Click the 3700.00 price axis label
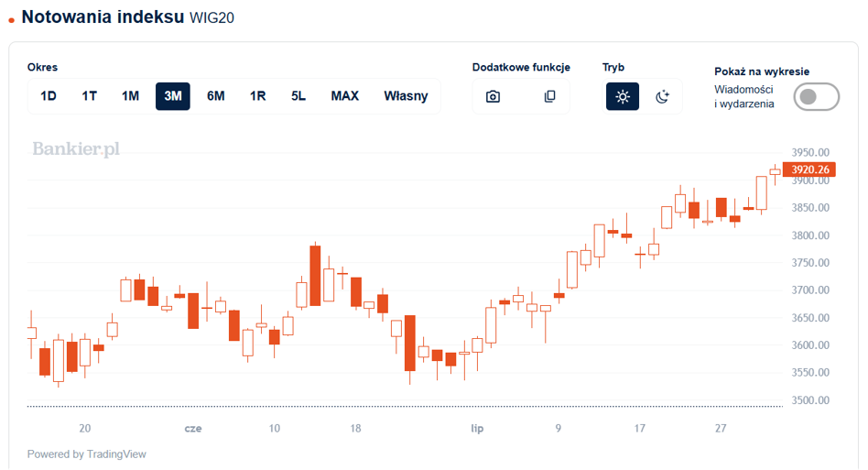 (x=810, y=290)
